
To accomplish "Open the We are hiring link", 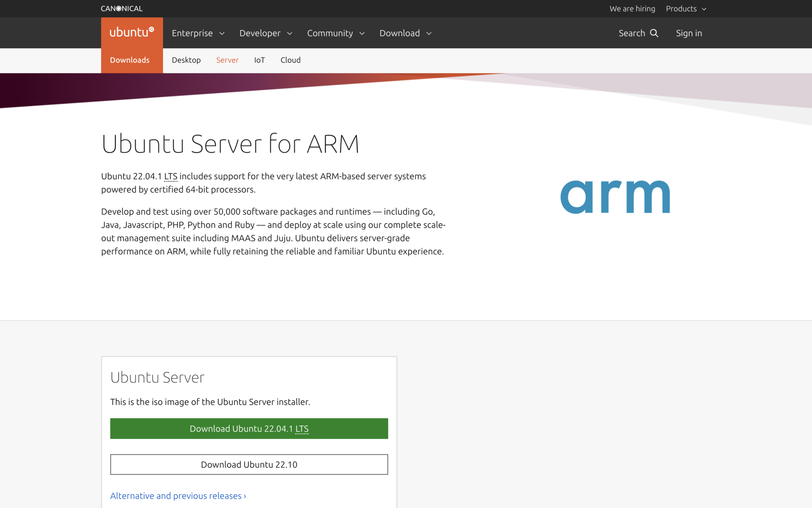I will [x=632, y=9].
